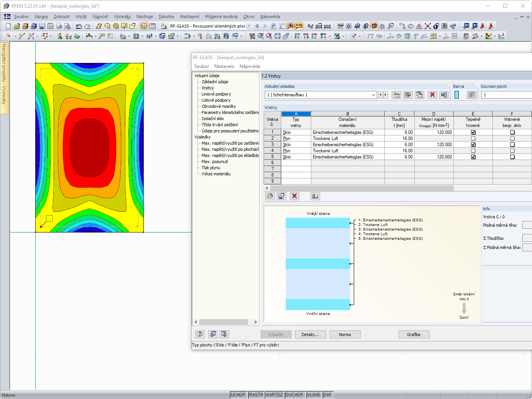Click the Grafika button
532x399 pixels.
point(414,335)
